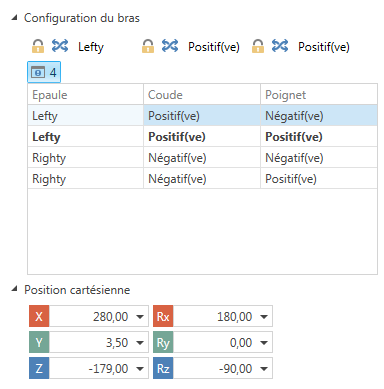
Task: Collapse the Configuration du bras section
Action: tap(14, 18)
